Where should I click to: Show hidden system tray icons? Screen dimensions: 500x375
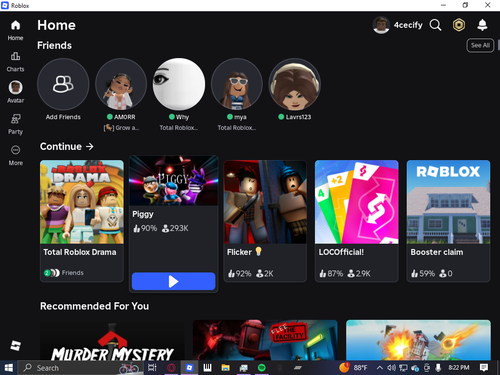pyautogui.click(x=380, y=368)
